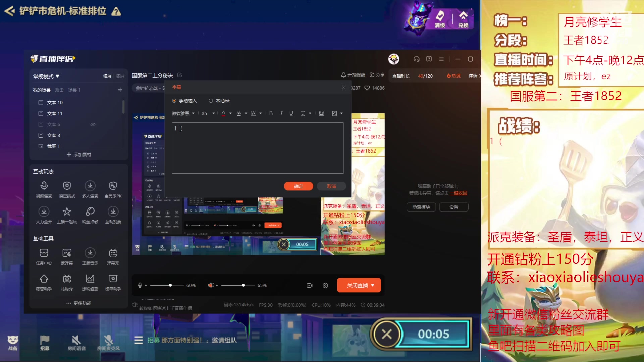This screenshot has height=362, width=644.
Task: Toggle underline formatting in subtitle dialog
Action: (x=291, y=113)
